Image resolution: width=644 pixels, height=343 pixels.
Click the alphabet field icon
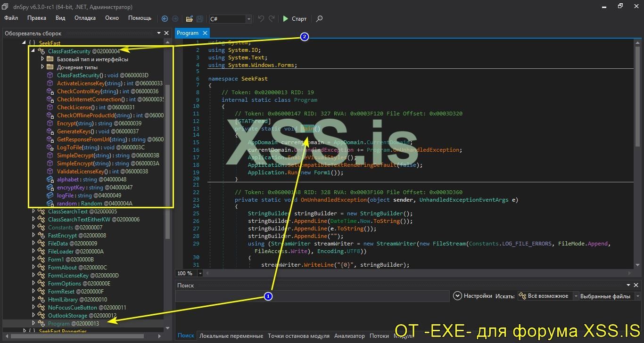click(x=50, y=180)
